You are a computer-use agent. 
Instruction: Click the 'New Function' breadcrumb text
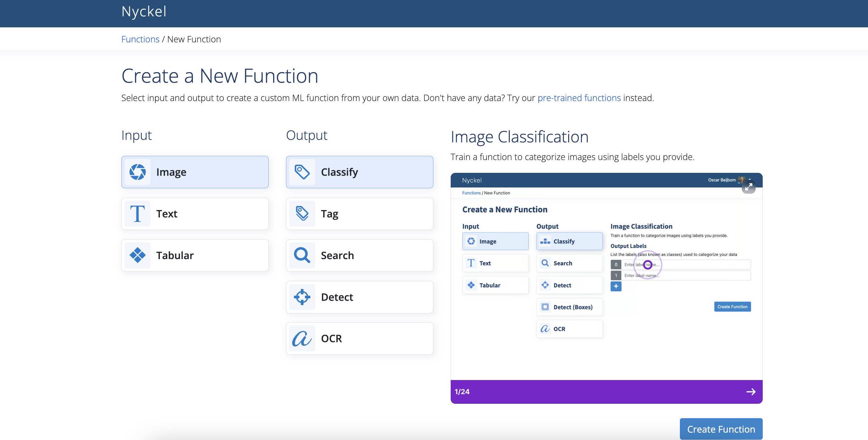click(194, 39)
